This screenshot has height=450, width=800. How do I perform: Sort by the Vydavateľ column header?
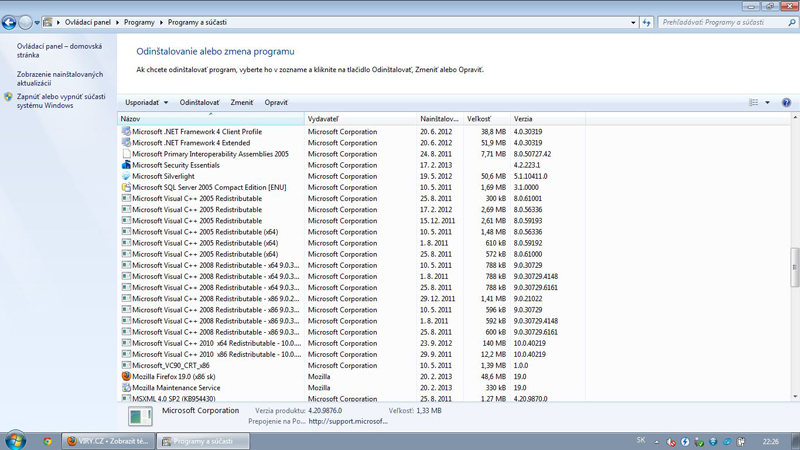pyautogui.click(x=361, y=119)
